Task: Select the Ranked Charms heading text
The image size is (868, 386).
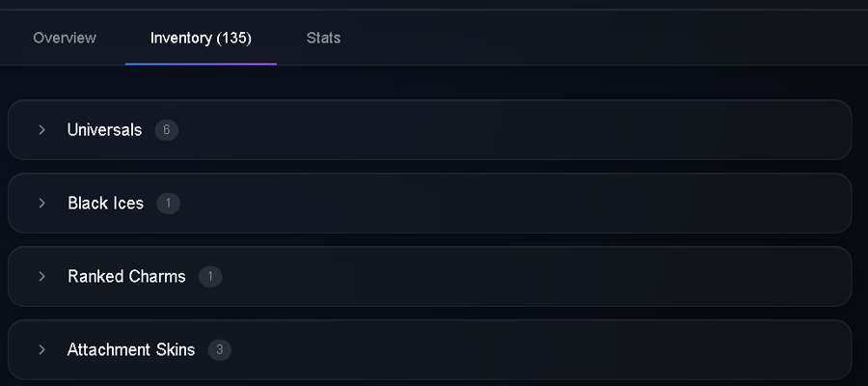Action: tap(126, 276)
